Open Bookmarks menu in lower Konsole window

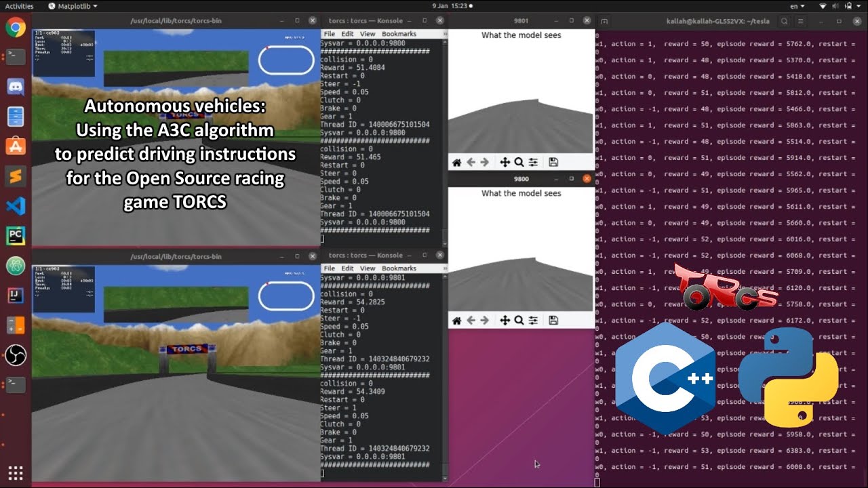coord(399,268)
